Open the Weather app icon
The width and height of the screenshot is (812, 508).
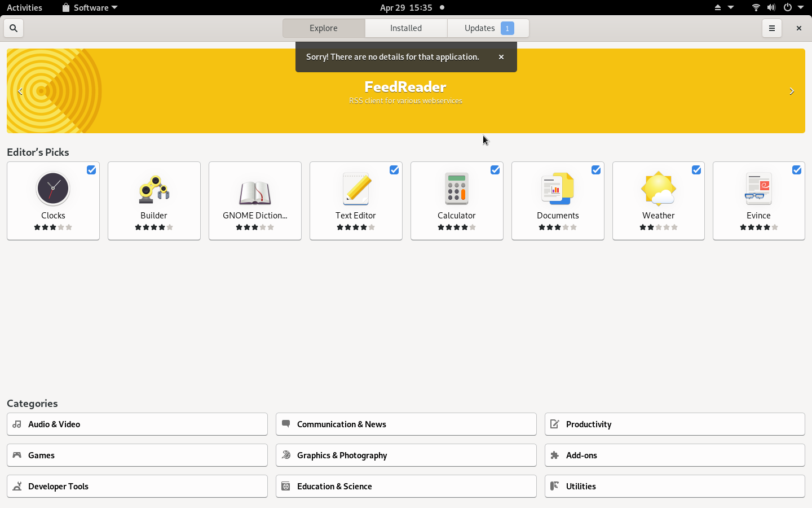tap(658, 189)
